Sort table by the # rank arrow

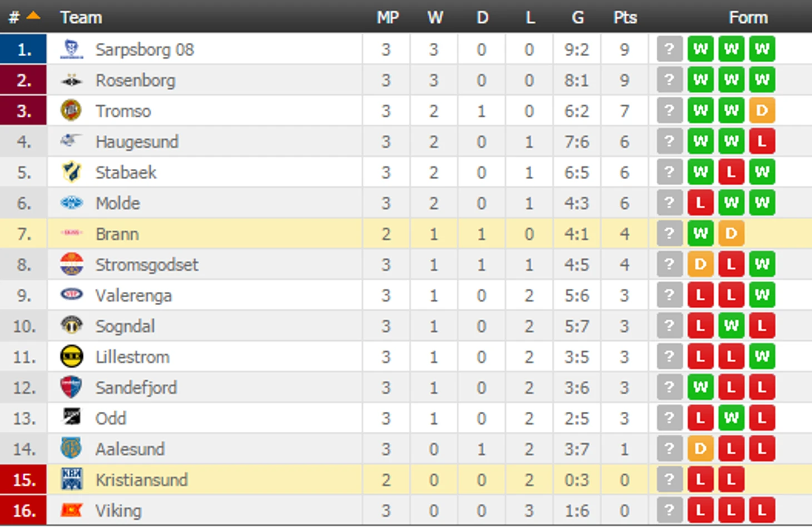33,16
